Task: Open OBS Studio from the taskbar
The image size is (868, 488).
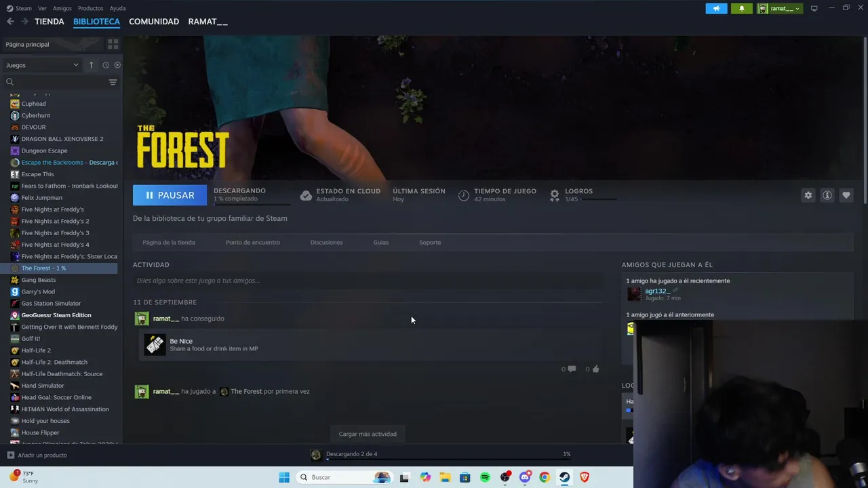Action: (x=505, y=477)
